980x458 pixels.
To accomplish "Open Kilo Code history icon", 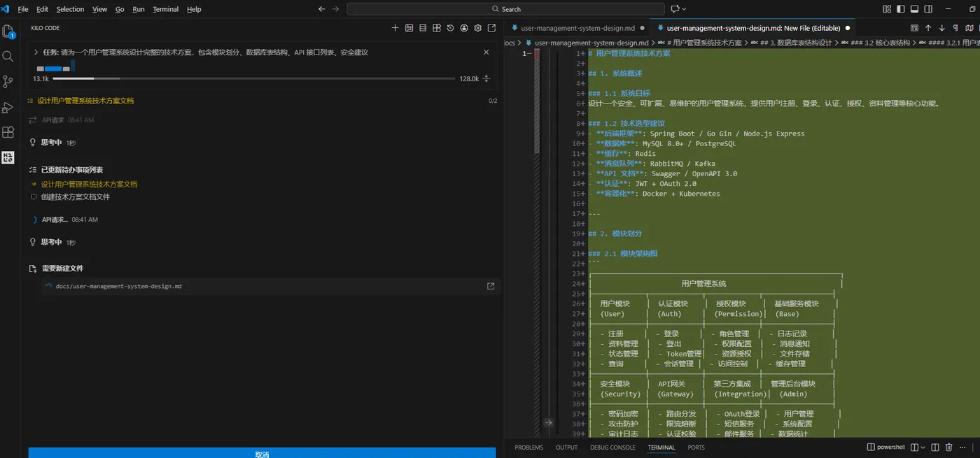I will pyautogui.click(x=451, y=28).
